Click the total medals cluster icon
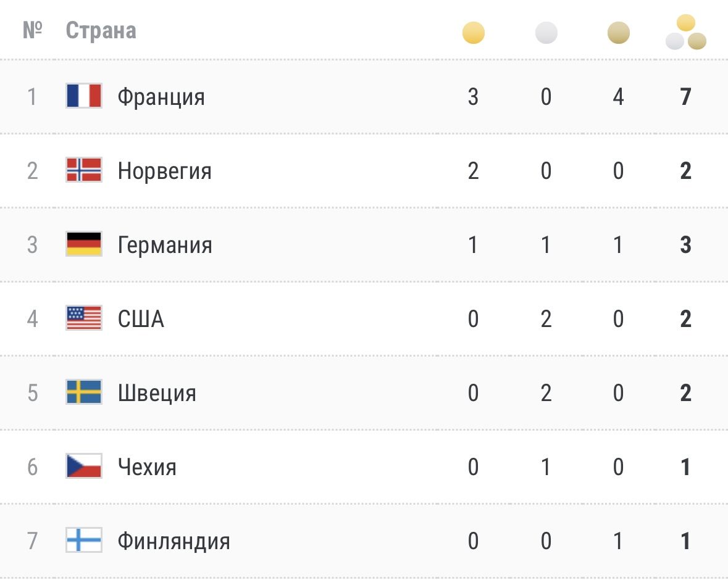 686,32
